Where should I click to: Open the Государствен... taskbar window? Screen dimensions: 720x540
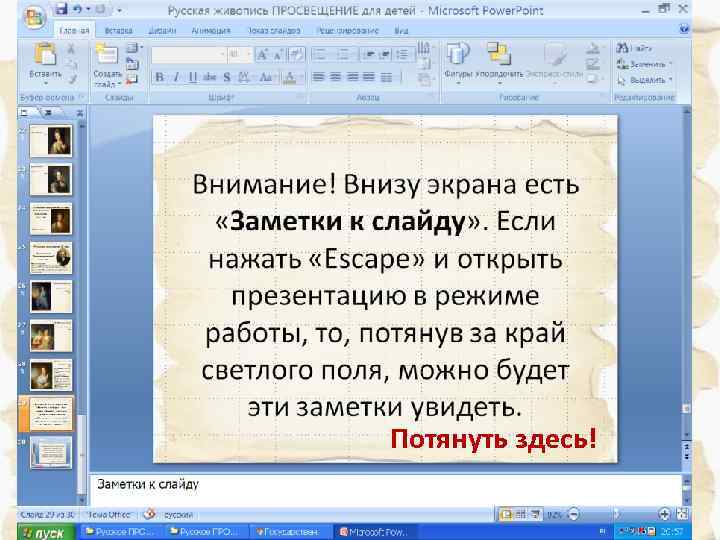[x=288, y=532]
